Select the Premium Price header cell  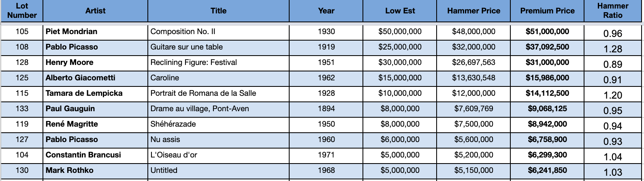point(547,11)
